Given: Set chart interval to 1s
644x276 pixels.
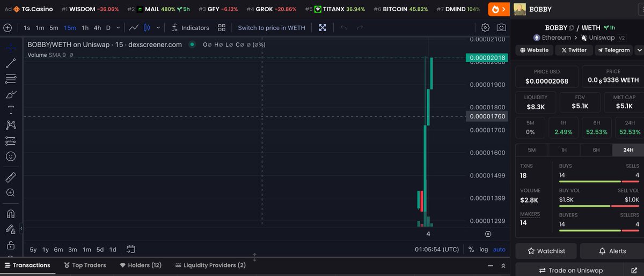Looking at the screenshot, I should [x=27, y=28].
